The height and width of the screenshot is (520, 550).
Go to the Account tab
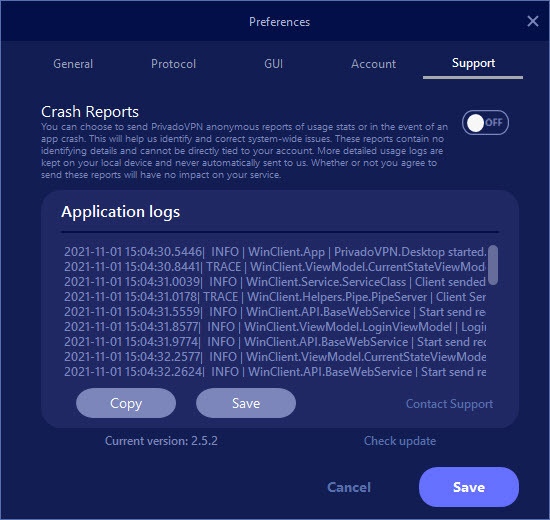click(374, 64)
